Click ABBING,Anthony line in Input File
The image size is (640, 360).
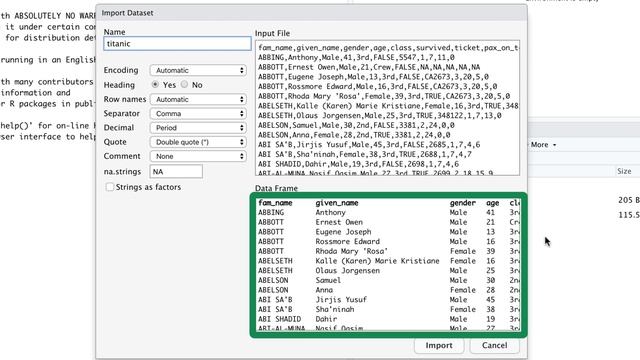point(356,58)
